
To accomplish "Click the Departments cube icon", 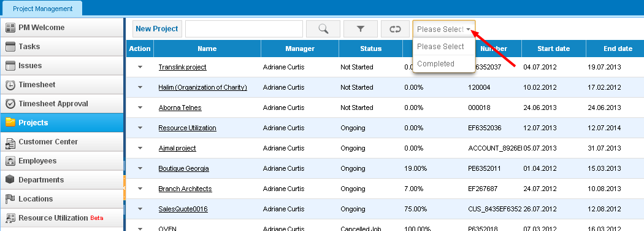I will tap(10, 180).
